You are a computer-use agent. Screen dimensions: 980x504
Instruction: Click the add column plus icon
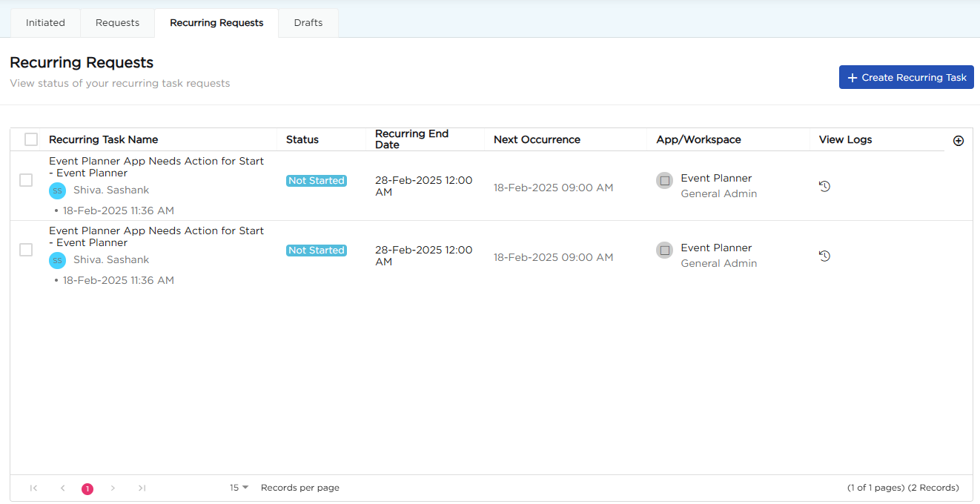(x=958, y=141)
